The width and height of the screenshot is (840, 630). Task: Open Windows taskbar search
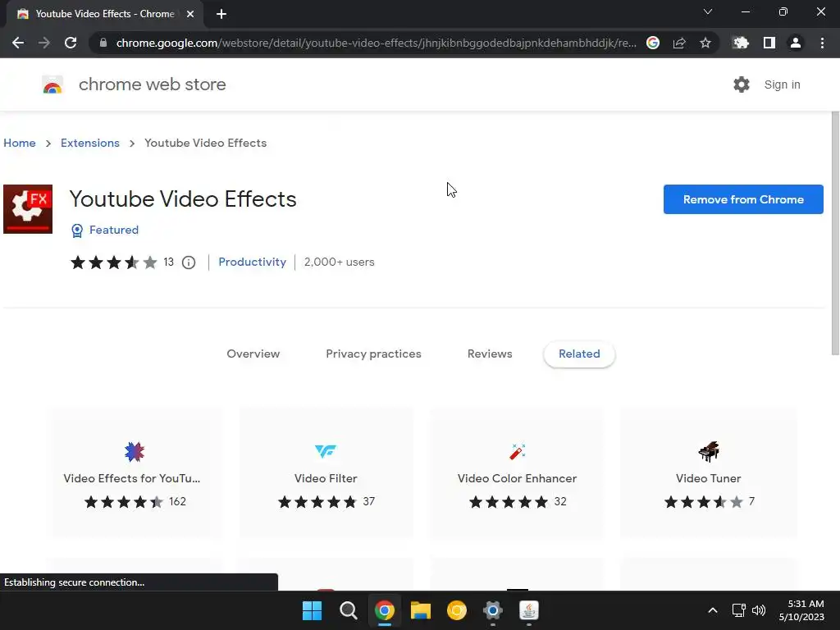point(348,610)
